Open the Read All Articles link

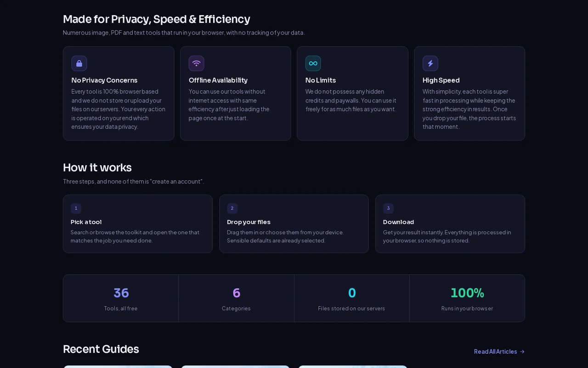(499, 351)
